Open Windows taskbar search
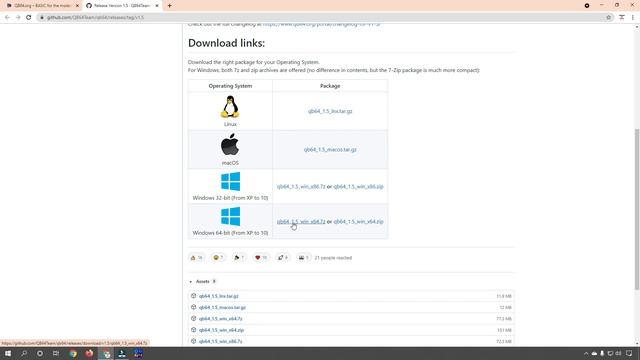Screen dimensions: 640x360 click(24, 353)
